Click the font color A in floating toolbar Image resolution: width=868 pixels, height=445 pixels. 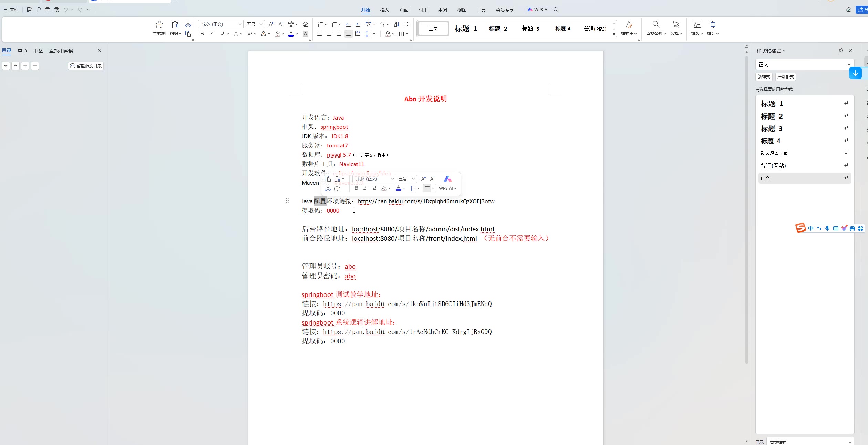(399, 188)
